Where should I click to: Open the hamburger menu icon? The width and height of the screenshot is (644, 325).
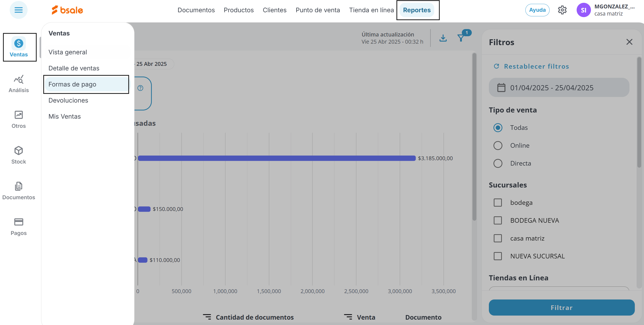(x=18, y=10)
